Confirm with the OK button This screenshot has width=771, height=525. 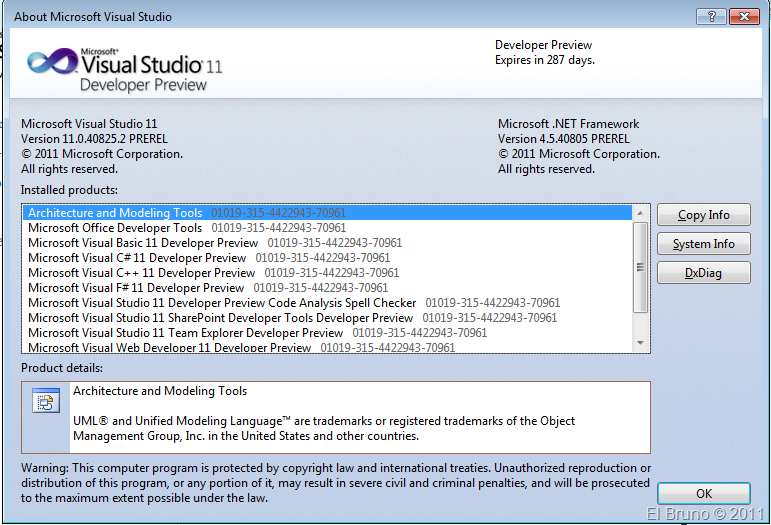[x=703, y=493]
